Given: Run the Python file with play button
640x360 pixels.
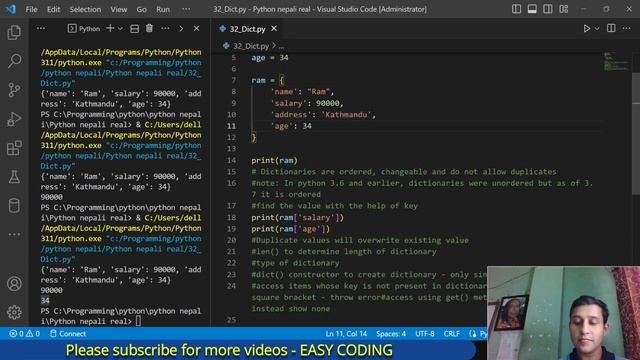Looking at the screenshot, I should [x=587, y=29].
